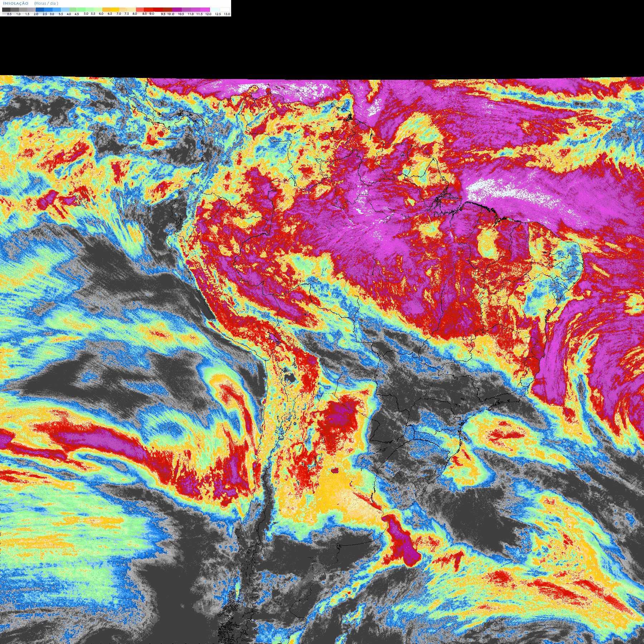Pick the medium blue swatch between 2.5 and 3.0
This screenshot has width=644, height=644.
point(48,10)
